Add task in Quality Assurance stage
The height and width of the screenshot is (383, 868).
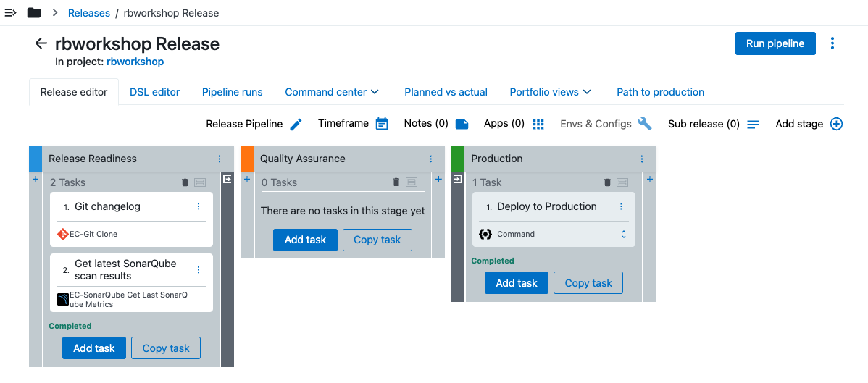[x=305, y=240]
